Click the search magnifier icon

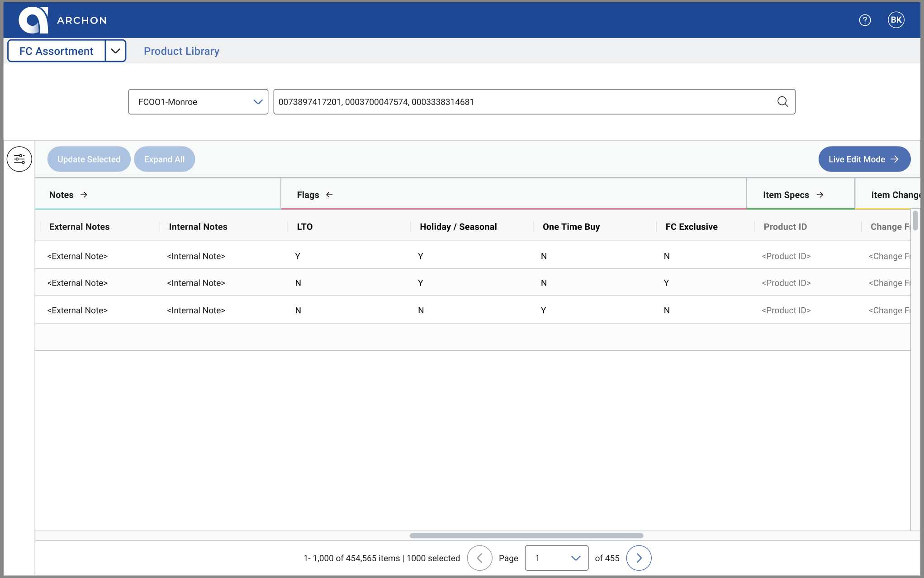[x=782, y=102]
